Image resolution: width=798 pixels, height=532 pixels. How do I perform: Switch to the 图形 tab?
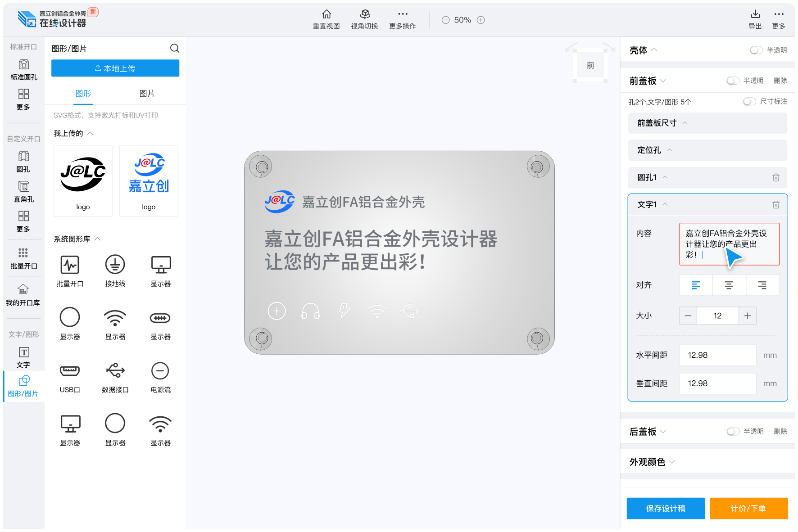click(x=83, y=93)
